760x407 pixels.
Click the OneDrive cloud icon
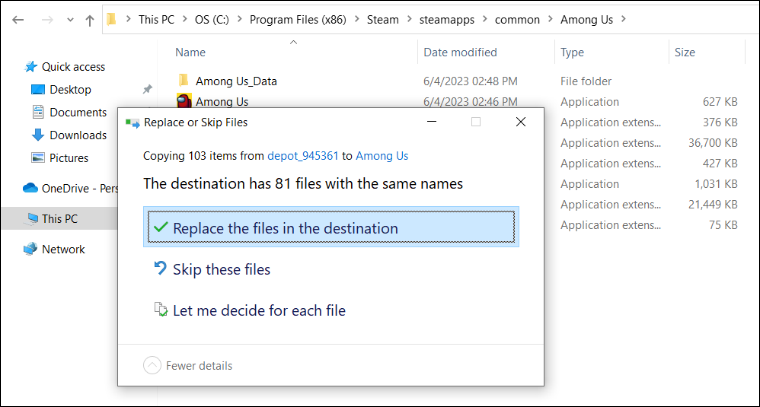30,188
